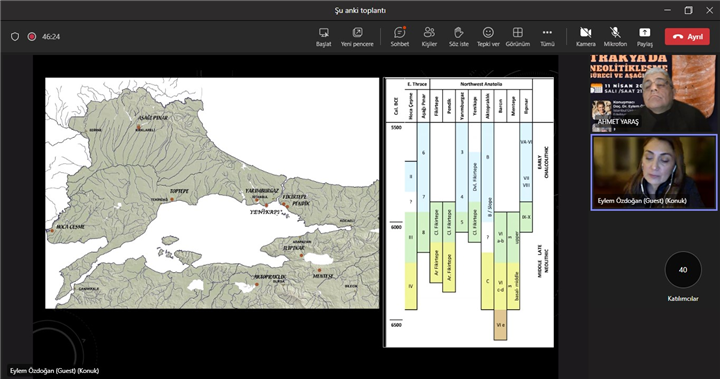
Task: Open the Sohbet chat panel
Action: (x=399, y=37)
